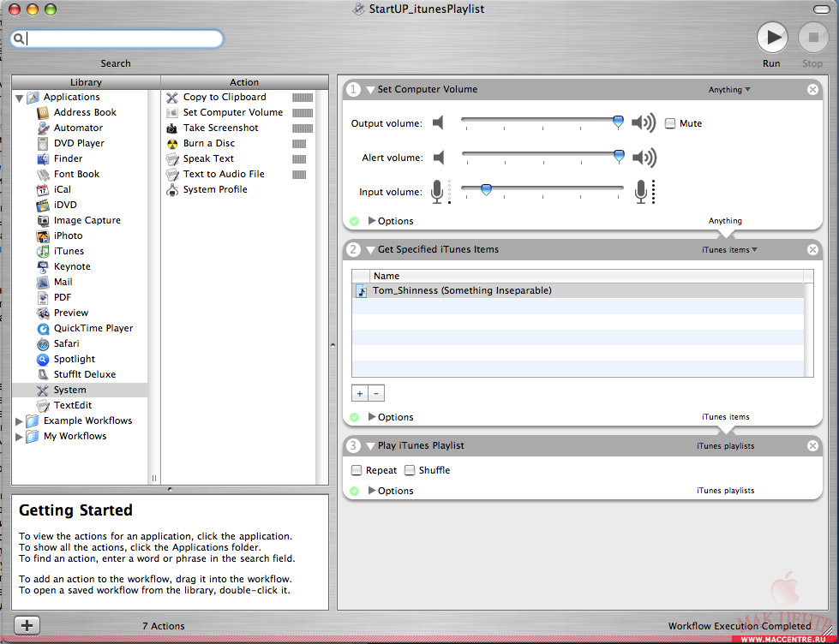
Task: Collapse the Applications folder in Library
Action: pyautogui.click(x=19, y=98)
